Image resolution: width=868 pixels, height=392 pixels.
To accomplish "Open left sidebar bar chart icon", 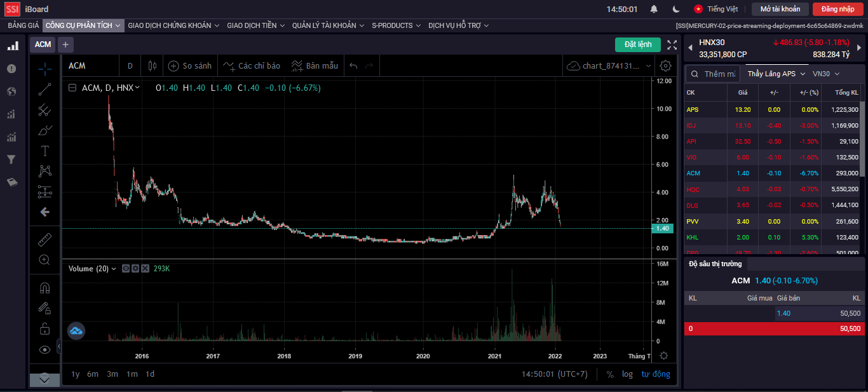I will (x=12, y=46).
